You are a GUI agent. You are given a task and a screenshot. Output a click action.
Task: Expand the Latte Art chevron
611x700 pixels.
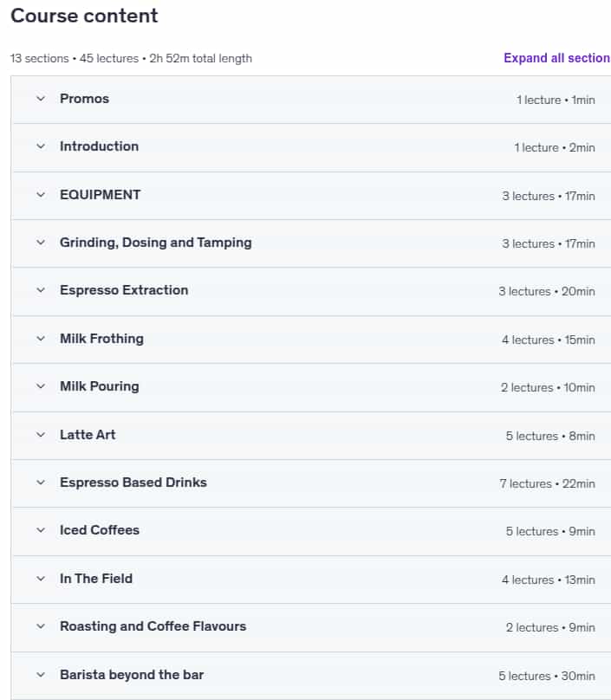(41, 435)
